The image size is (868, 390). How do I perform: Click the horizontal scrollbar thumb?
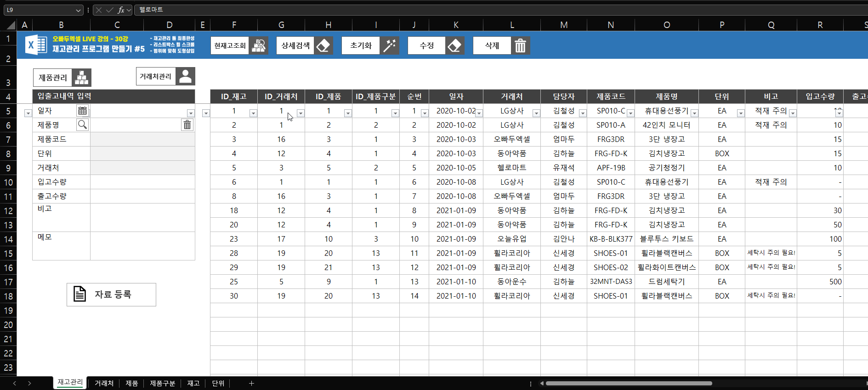click(629, 383)
